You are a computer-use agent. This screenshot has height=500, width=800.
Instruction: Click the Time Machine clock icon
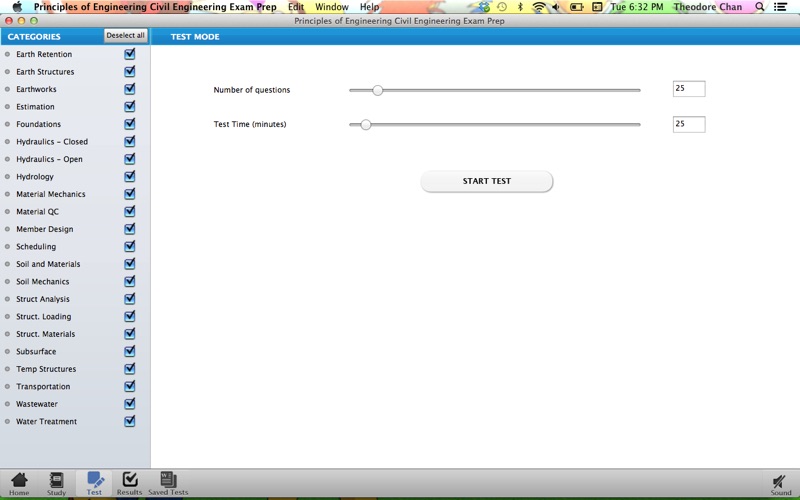click(x=502, y=7)
